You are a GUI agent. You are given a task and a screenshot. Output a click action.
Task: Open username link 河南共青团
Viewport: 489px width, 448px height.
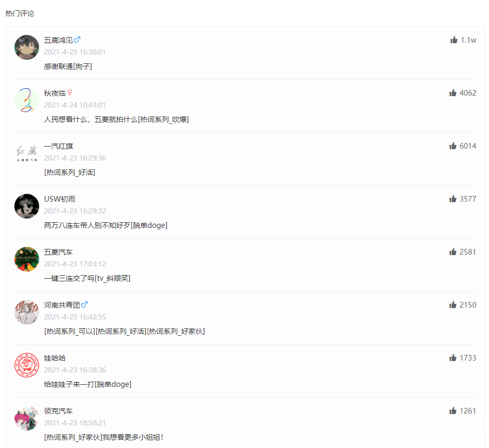(62, 305)
